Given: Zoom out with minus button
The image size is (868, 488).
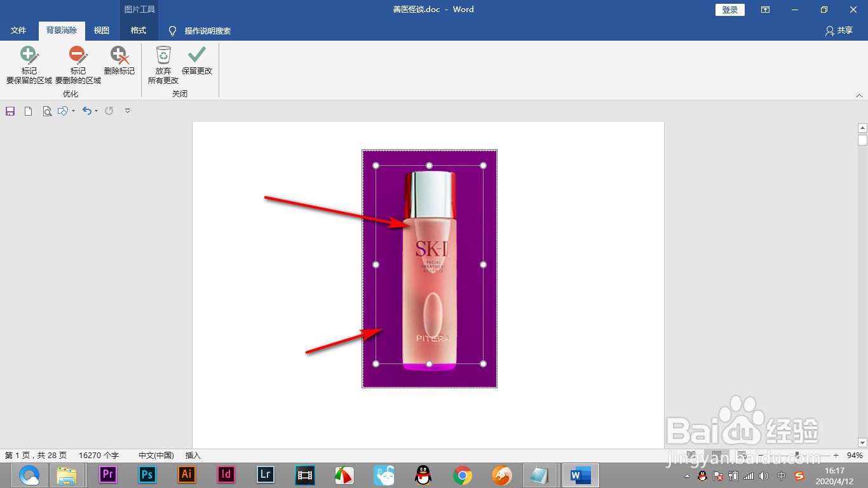Looking at the screenshot, I should click(x=761, y=456).
